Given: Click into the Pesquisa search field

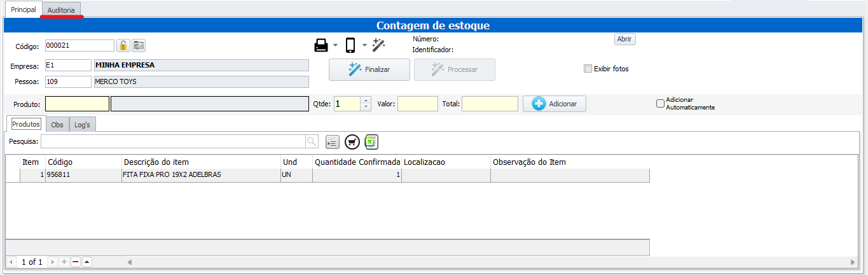Looking at the screenshot, I should click(173, 141).
